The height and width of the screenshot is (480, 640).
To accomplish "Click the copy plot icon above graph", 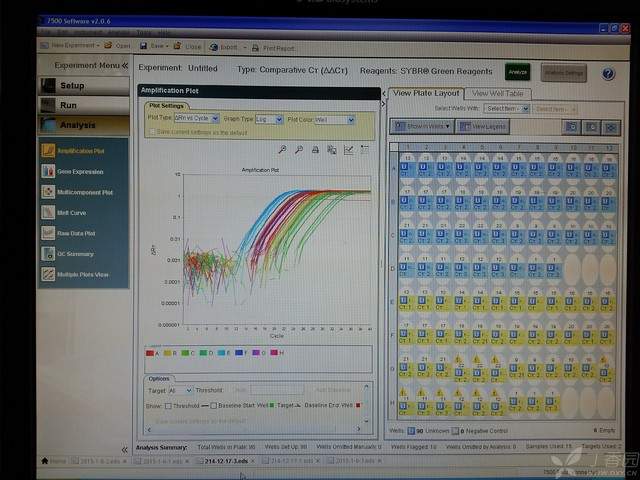I will click(332, 150).
